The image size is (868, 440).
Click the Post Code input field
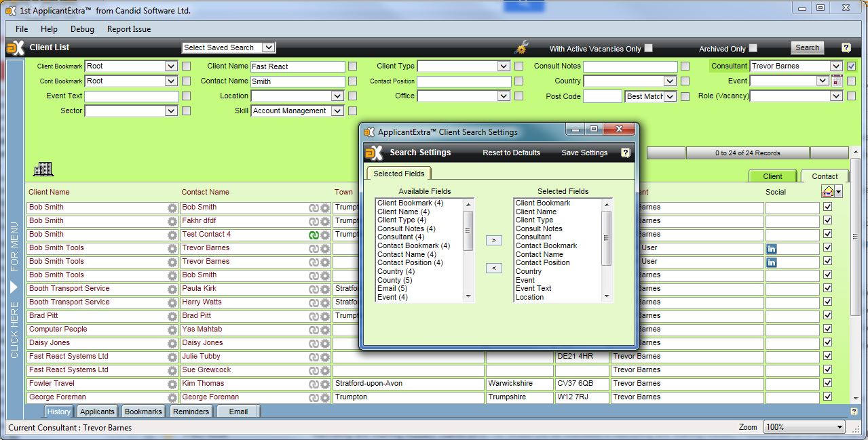602,96
